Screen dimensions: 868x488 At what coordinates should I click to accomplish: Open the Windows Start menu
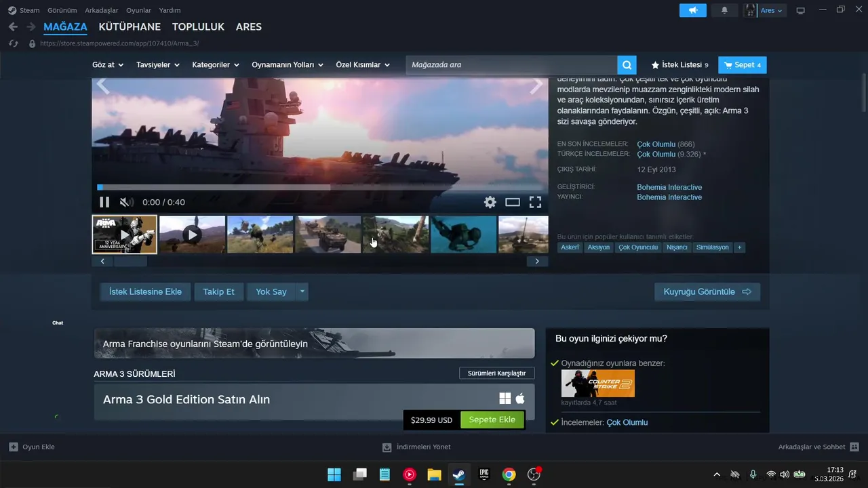334,474
